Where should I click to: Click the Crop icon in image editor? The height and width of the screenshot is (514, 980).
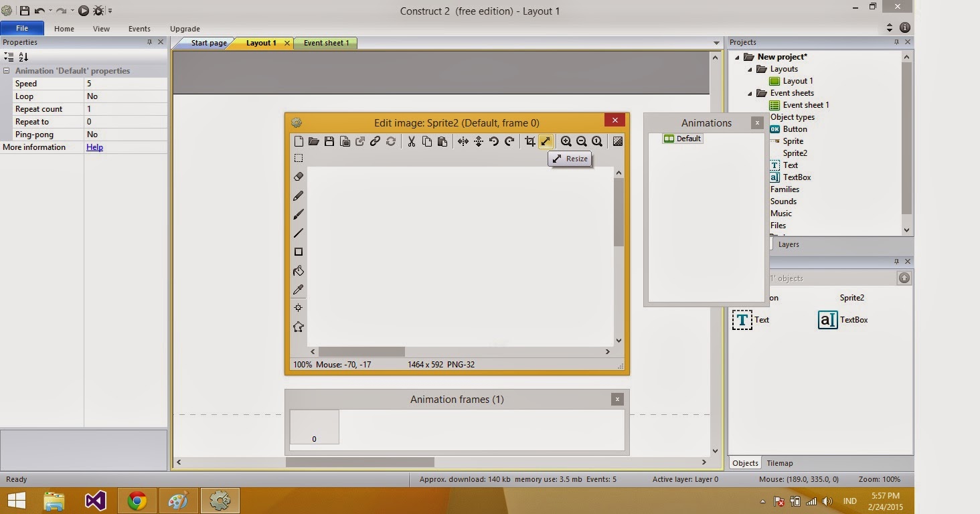[x=530, y=141]
